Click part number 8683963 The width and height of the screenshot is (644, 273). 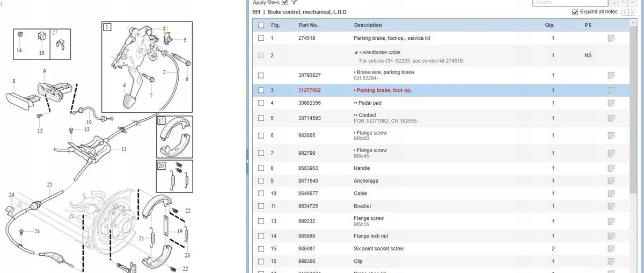coord(308,168)
